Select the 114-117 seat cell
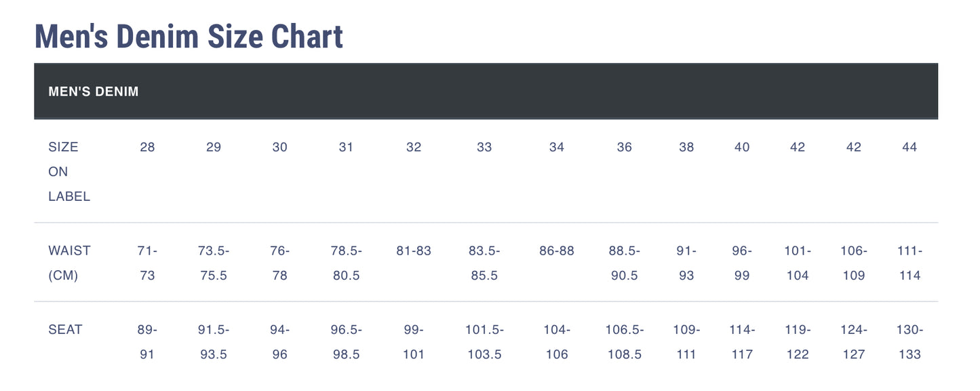 (742, 341)
